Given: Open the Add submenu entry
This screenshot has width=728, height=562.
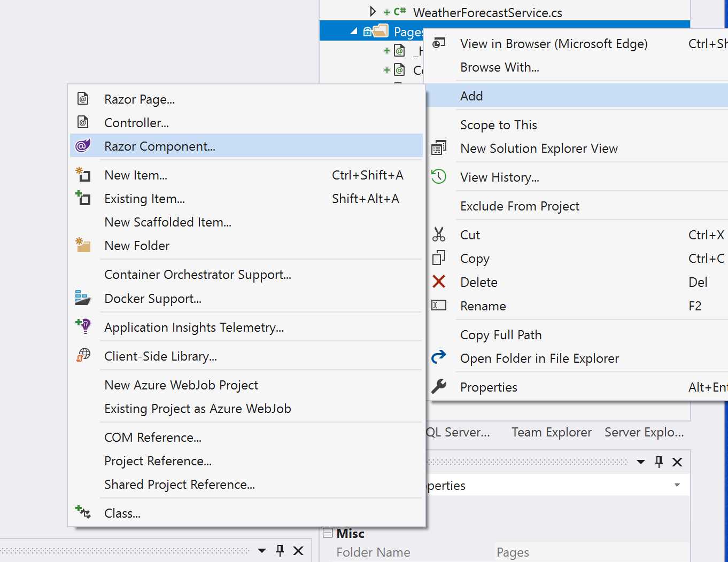Looking at the screenshot, I should pyautogui.click(x=577, y=96).
